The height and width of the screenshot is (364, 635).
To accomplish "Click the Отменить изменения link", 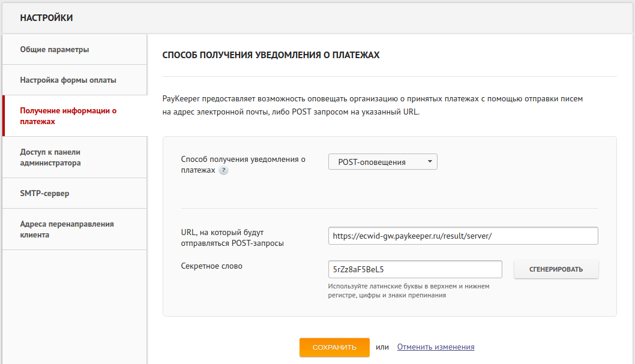I will 435,347.
